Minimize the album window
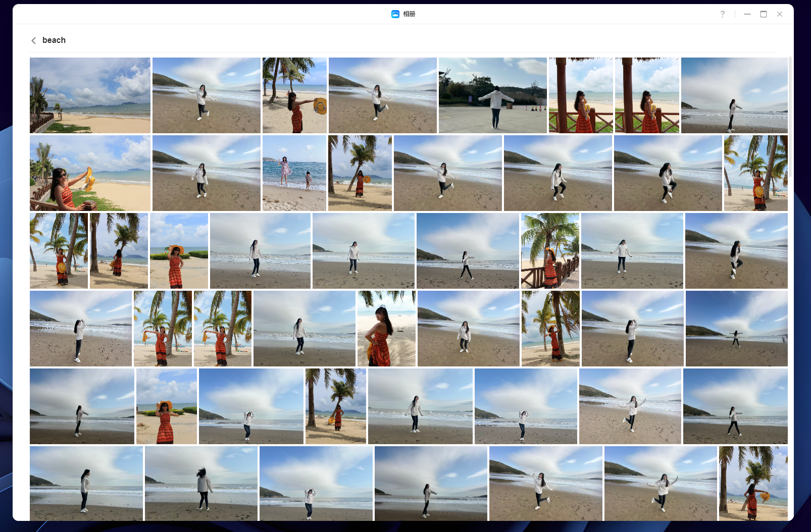This screenshot has height=532, width=811. coord(747,14)
